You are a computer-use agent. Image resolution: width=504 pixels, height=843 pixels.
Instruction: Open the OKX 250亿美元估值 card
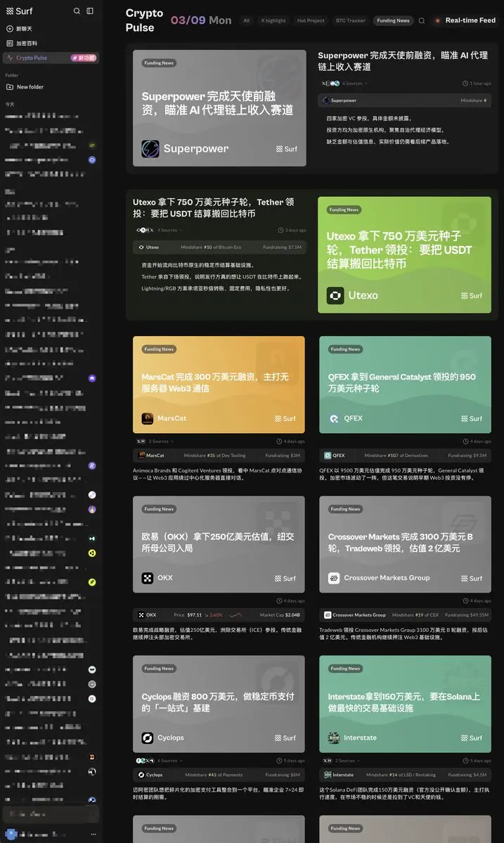coord(219,544)
